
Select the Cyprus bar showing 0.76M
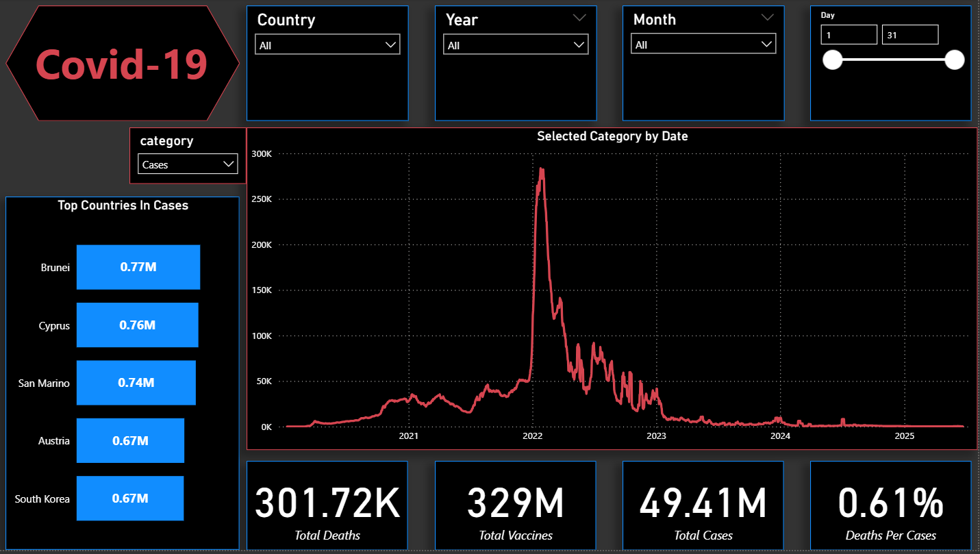point(137,325)
